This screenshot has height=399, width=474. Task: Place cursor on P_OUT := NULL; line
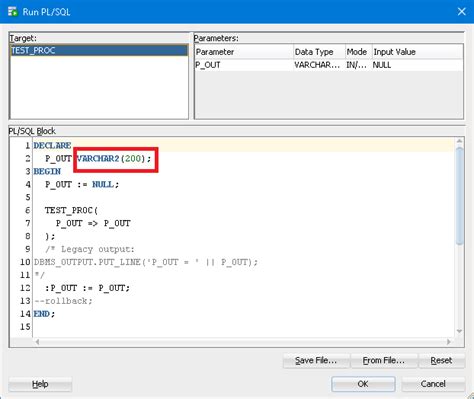82,184
